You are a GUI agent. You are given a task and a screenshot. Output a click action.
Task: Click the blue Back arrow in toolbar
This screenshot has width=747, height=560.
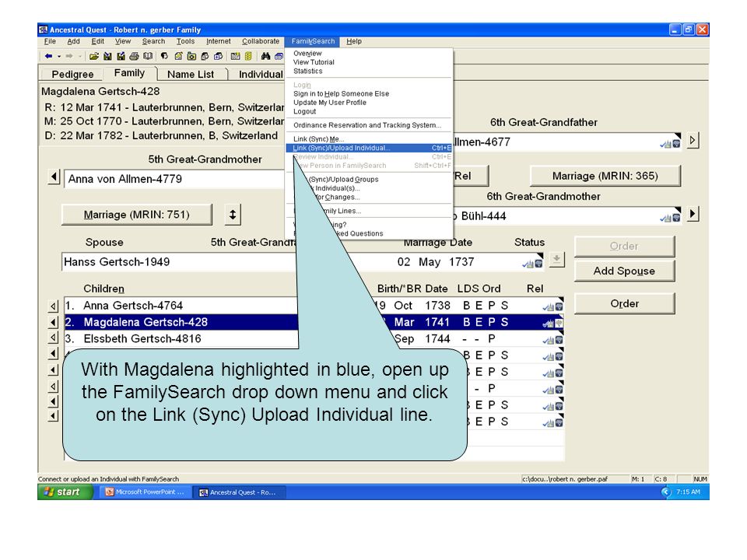48,56
